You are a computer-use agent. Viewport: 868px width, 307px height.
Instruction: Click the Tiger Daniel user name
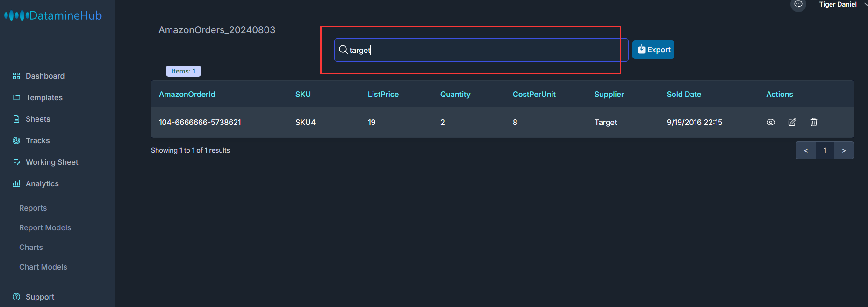[x=838, y=4]
